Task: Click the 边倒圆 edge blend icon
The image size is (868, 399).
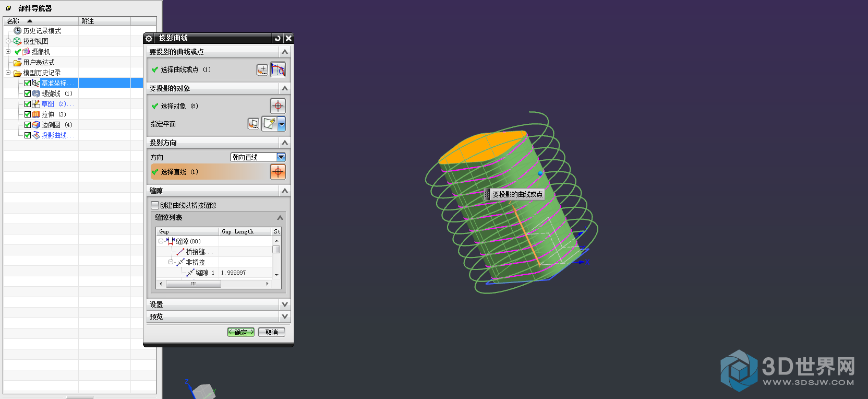Action: (36, 125)
